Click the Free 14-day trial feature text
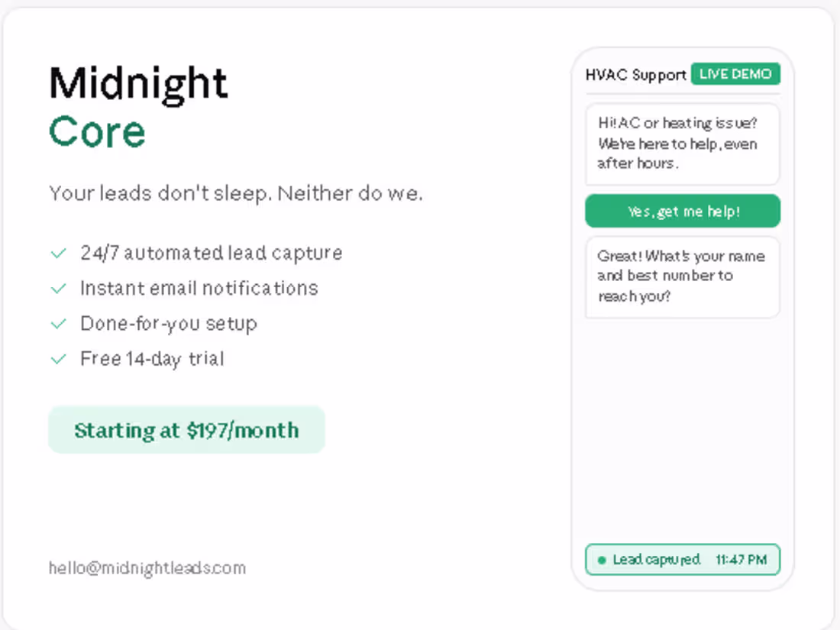Viewport: 840px width, 630px height. click(x=152, y=359)
